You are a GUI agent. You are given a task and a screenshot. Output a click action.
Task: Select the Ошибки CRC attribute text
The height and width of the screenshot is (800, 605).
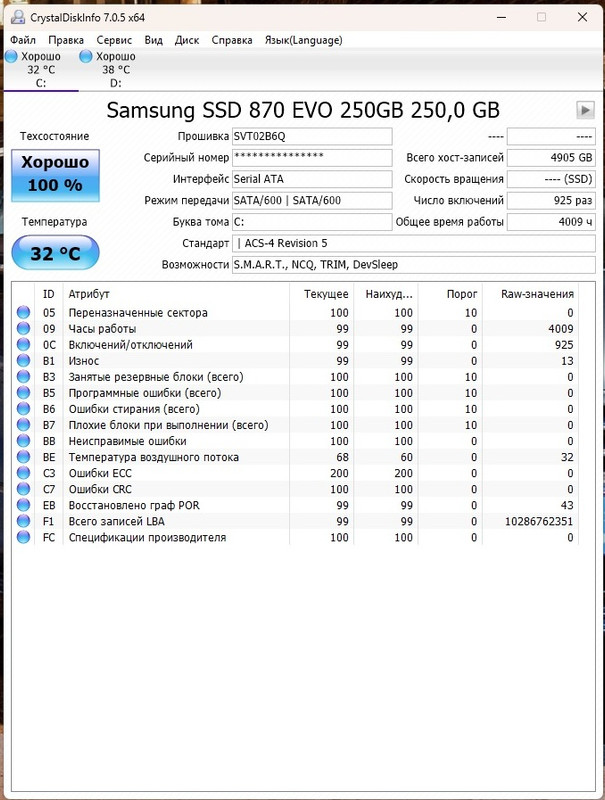click(100, 489)
